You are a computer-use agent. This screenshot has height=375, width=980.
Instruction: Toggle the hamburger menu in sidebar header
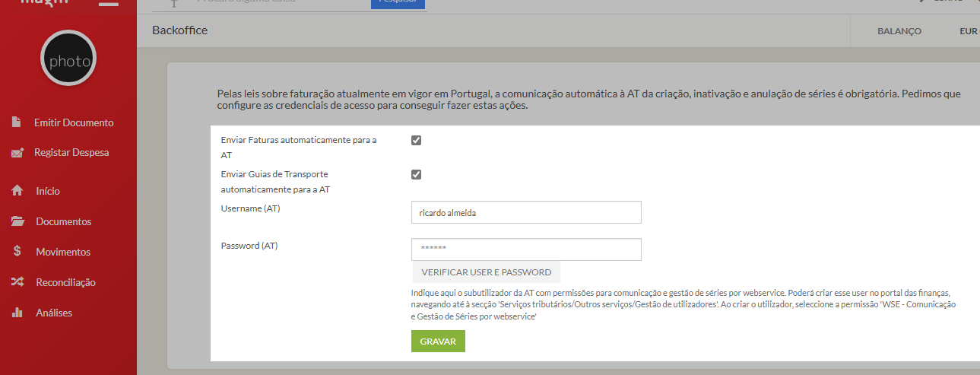coord(109,3)
